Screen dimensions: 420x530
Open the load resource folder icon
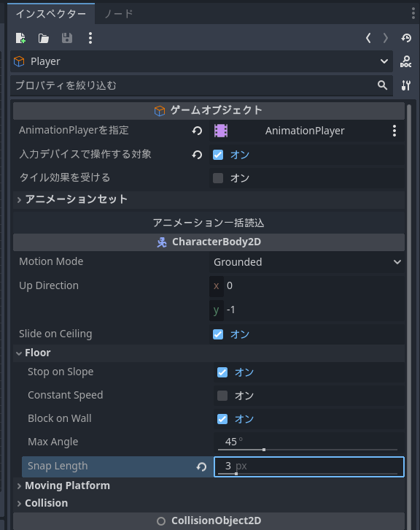[44, 38]
